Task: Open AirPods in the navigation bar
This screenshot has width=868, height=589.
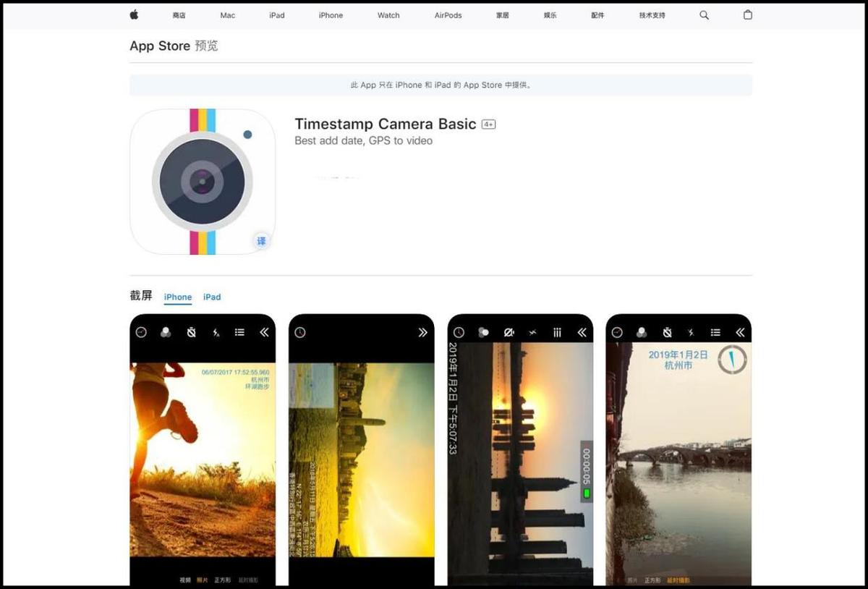Action: click(x=447, y=15)
